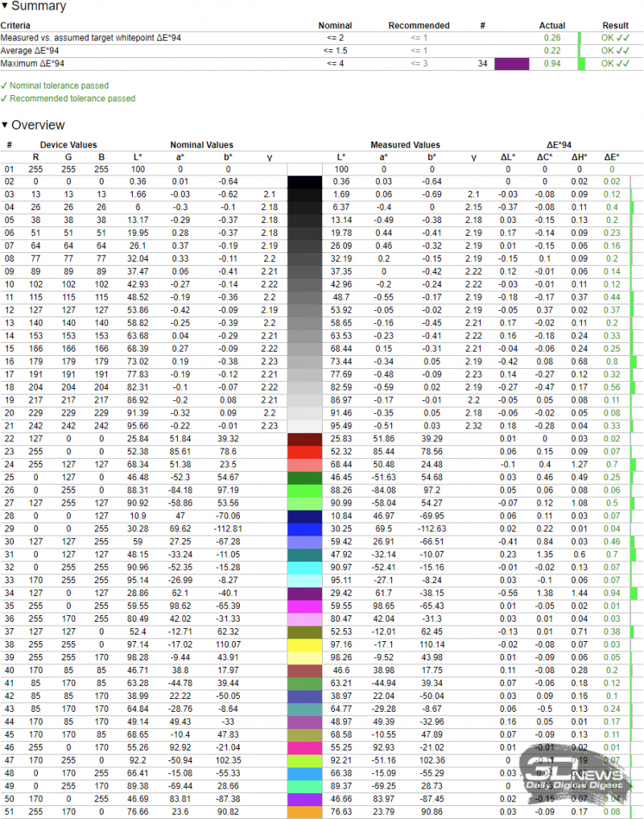The image size is (644, 819).
Task: Select the color swatch in row 23
Action: coord(304,452)
